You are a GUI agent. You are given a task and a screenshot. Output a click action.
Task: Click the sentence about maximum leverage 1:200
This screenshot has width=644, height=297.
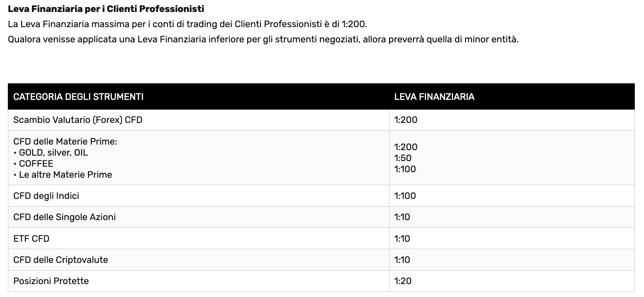pyautogui.click(x=187, y=24)
